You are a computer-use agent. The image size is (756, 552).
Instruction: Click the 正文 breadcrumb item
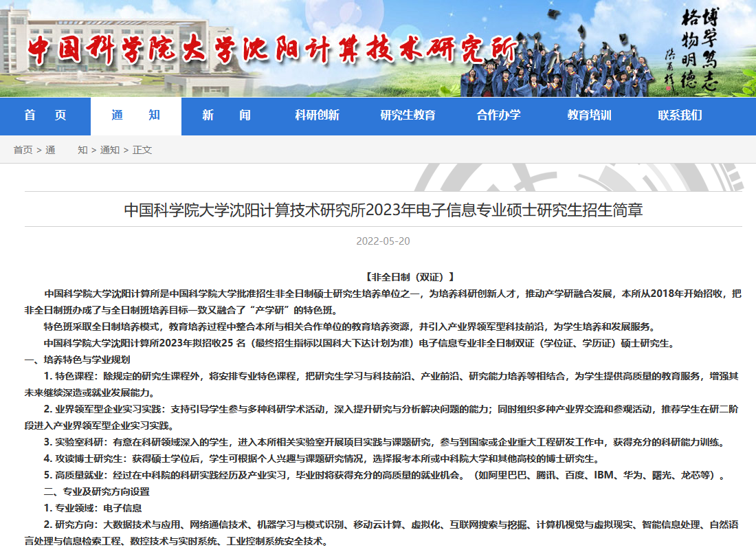[142, 151]
